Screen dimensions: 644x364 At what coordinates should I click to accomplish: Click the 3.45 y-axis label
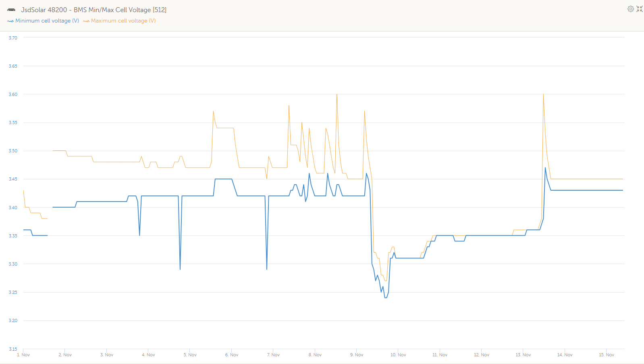coord(13,179)
